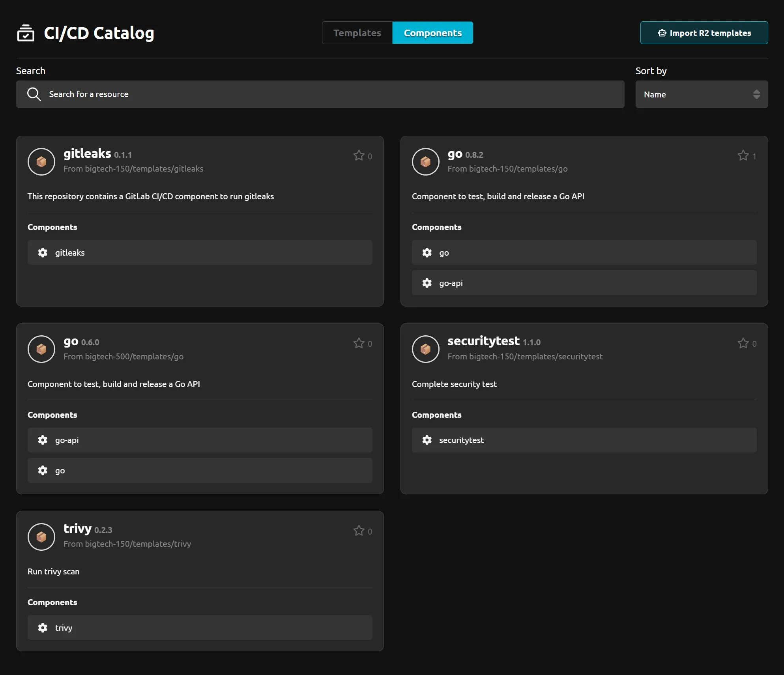784x675 pixels.
Task: Click the star count next to securitytest
Action: [754, 344]
